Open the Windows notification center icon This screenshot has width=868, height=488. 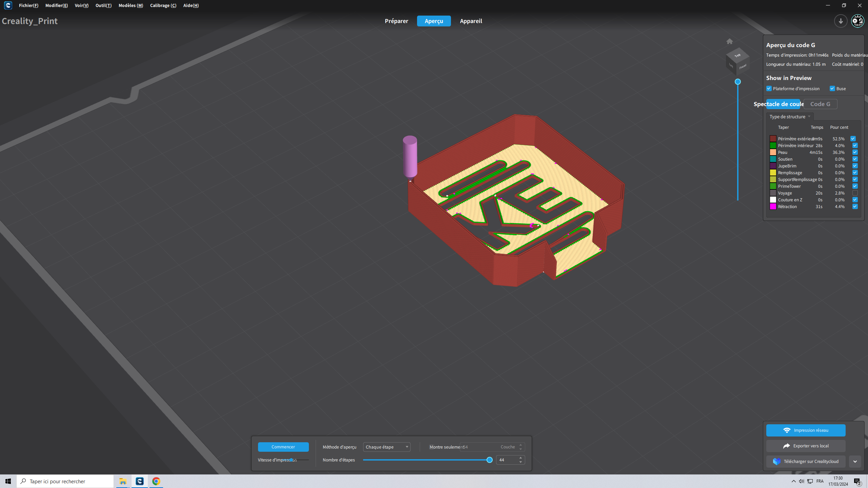pyautogui.click(x=857, y=481)
